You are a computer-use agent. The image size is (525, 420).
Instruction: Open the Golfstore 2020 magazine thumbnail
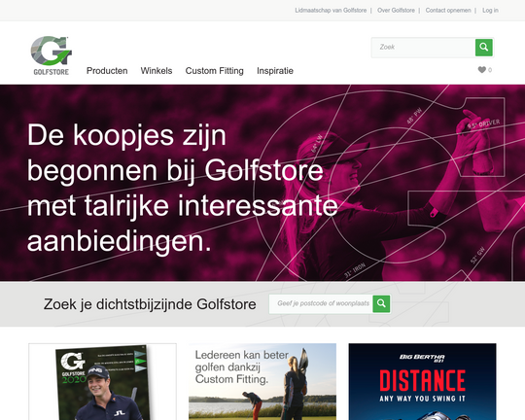tap(102, 382)
